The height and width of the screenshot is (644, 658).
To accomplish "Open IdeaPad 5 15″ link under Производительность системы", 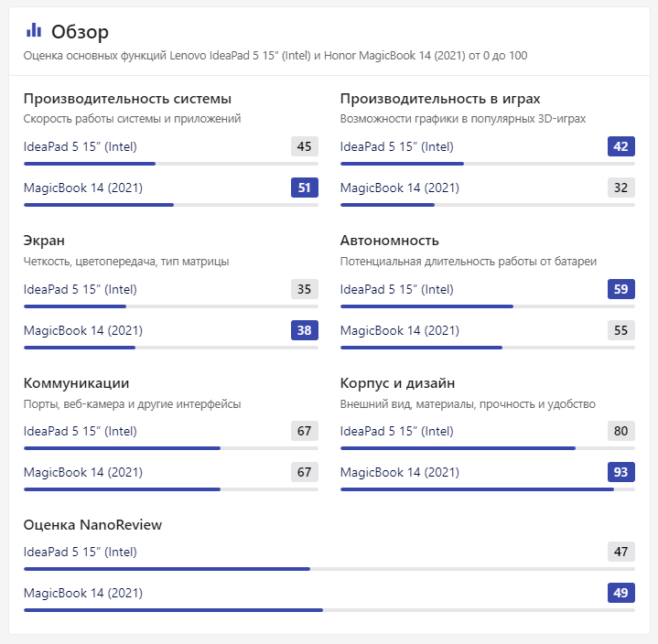I will click(x=81, y=147).
